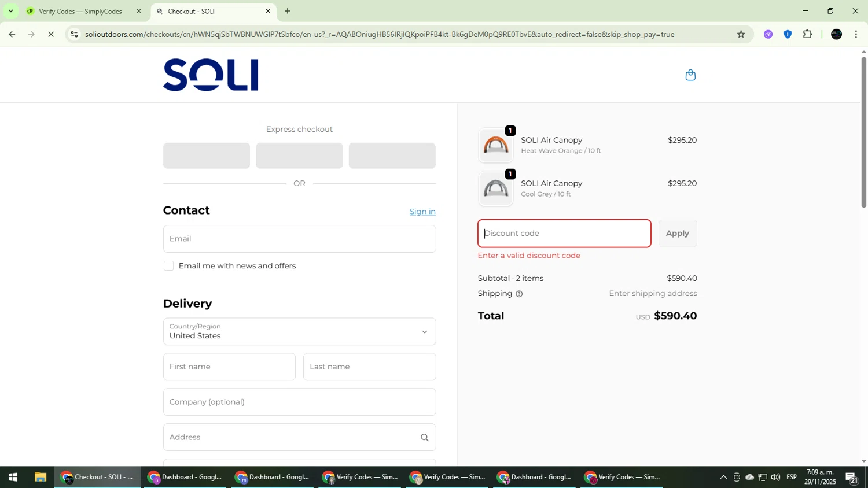
Task: Close the Verify Codes tab
Action: click(138, 11)
